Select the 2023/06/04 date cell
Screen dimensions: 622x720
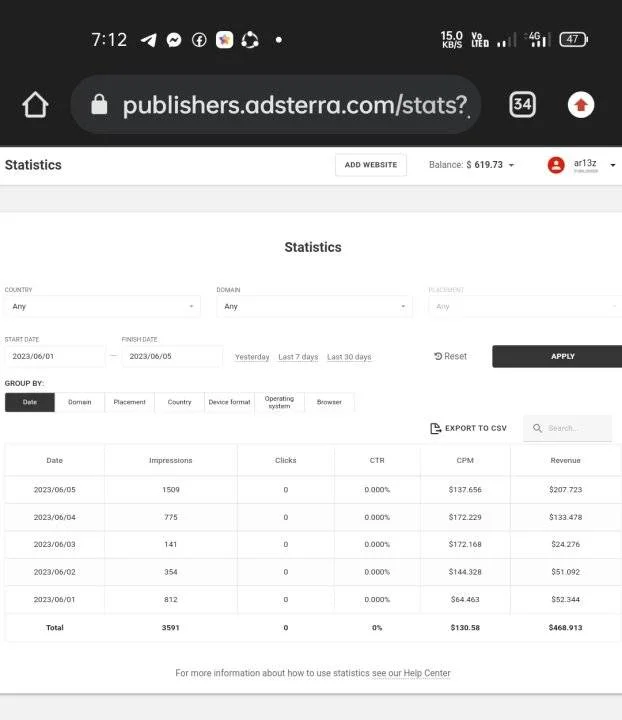55,517
